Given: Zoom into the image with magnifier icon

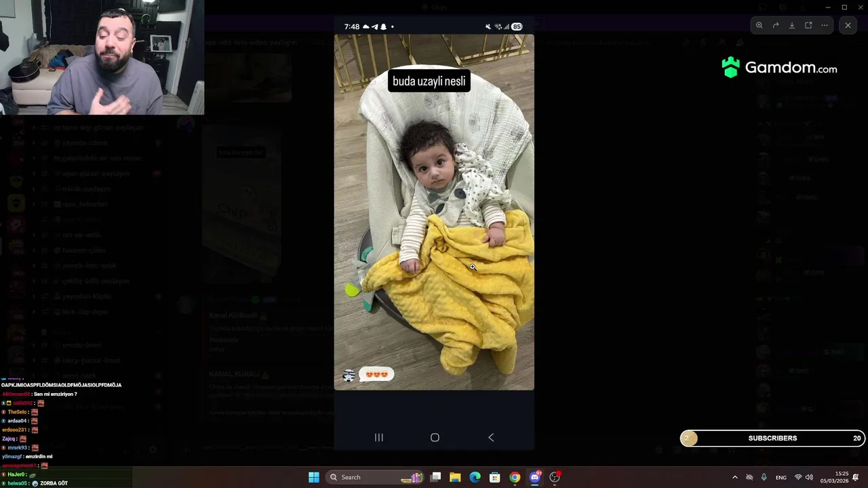Looking at the screenshot, I should [759, 25].
